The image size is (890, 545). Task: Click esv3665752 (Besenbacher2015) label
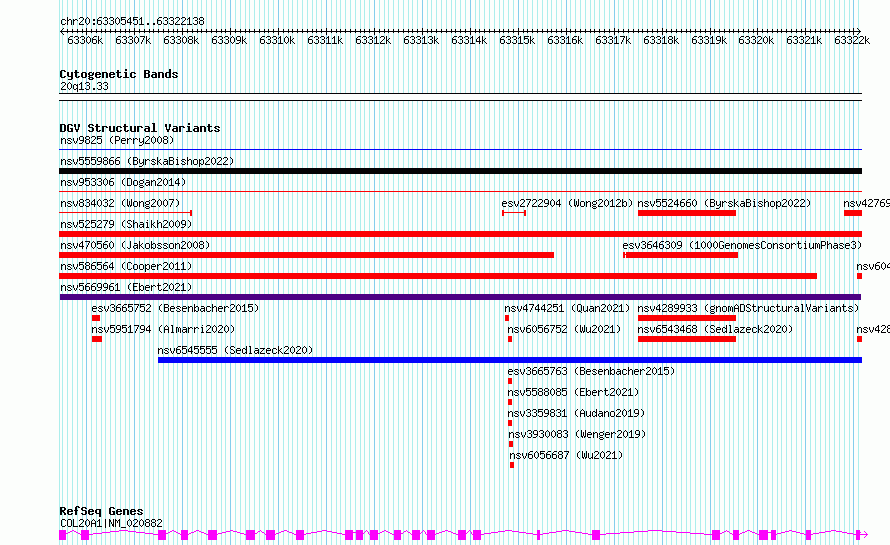[175, 308]
